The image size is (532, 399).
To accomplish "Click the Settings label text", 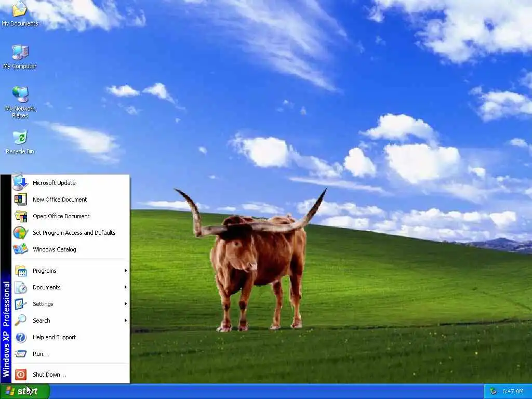I will (43, 304).
